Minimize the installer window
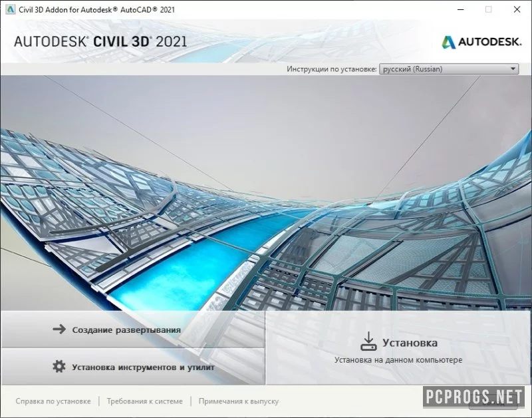Screen dimensions: 532x418 [x=460, y=9]
